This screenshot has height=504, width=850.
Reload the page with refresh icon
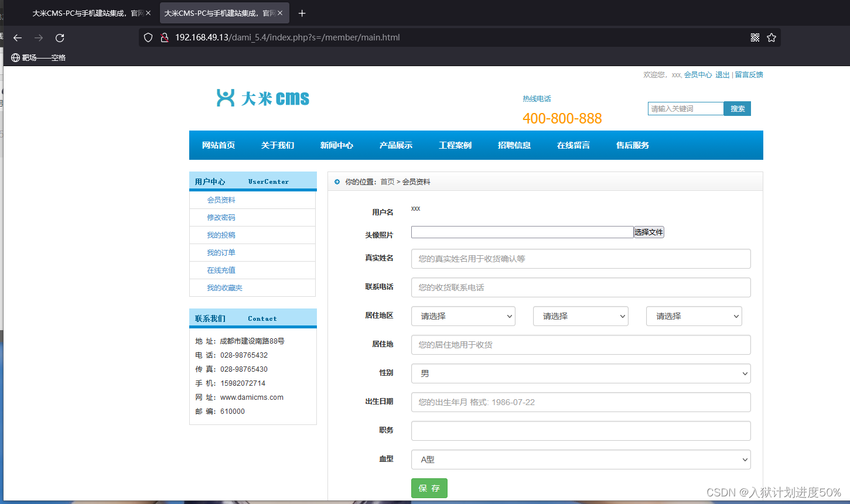click(60, 37)
